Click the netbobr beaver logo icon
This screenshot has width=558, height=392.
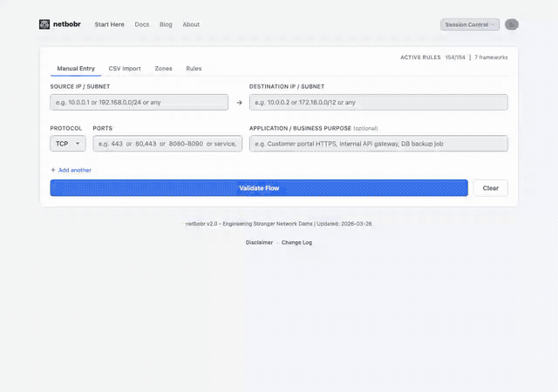pos(44,24)
